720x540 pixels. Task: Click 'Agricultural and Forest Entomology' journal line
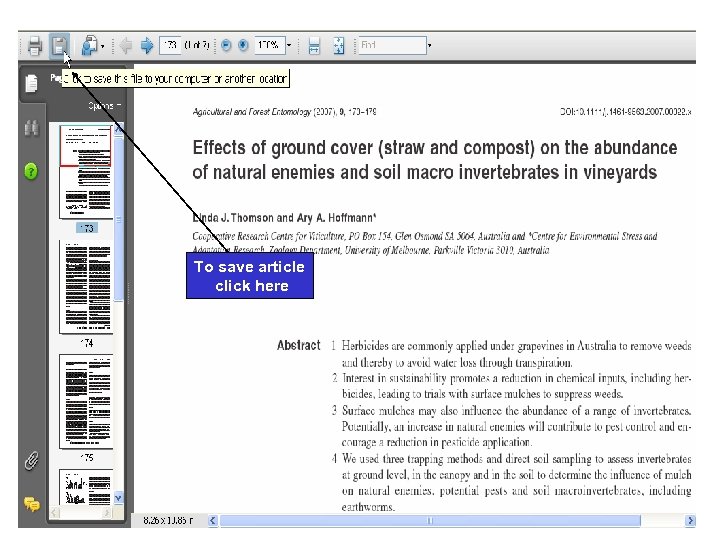(x=285, y=112)
